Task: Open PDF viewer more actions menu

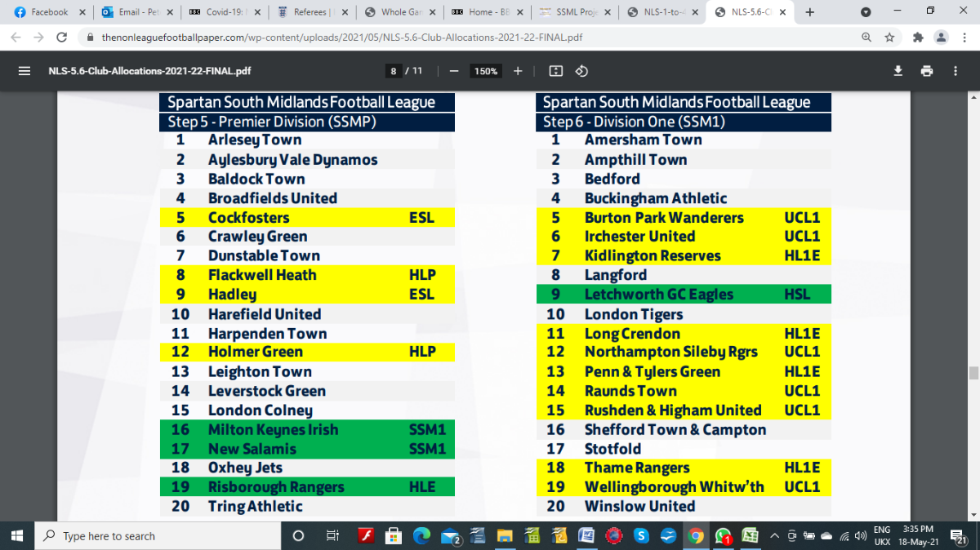Action: 955,71
